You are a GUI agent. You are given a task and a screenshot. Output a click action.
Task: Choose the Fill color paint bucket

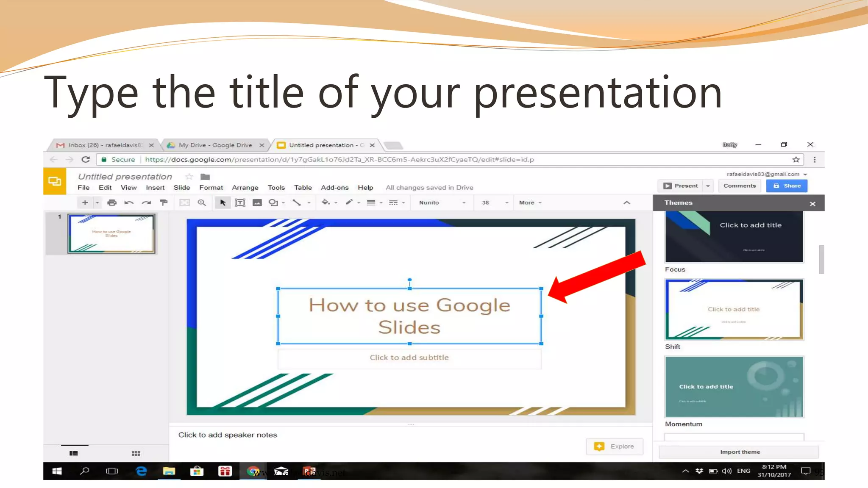325,202
